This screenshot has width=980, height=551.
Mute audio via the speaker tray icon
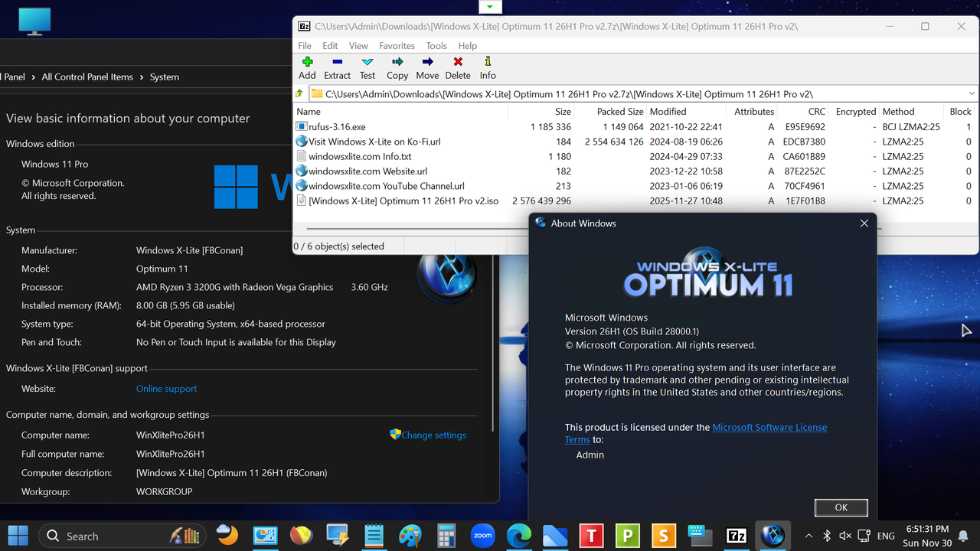click(845, 536)
